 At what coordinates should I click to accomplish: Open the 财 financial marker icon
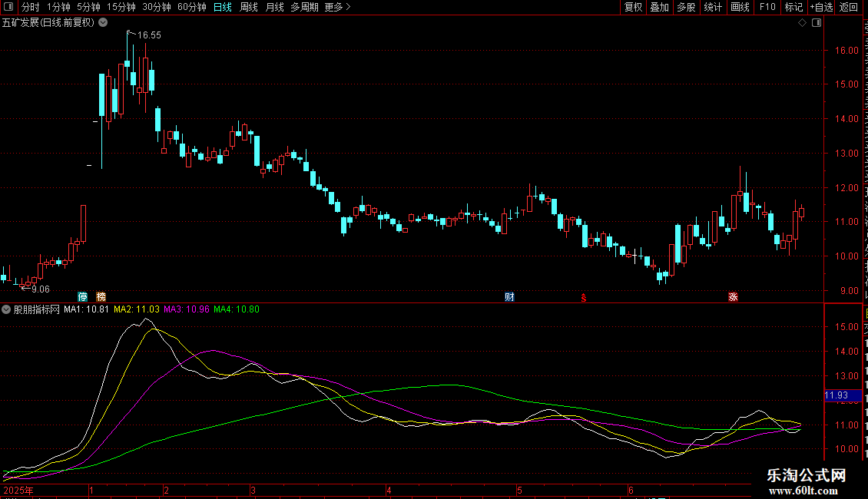pos(510,297)
